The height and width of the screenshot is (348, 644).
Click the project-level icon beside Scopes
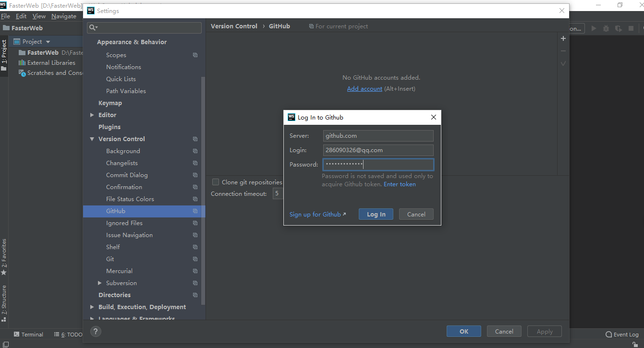click(195, 55)
